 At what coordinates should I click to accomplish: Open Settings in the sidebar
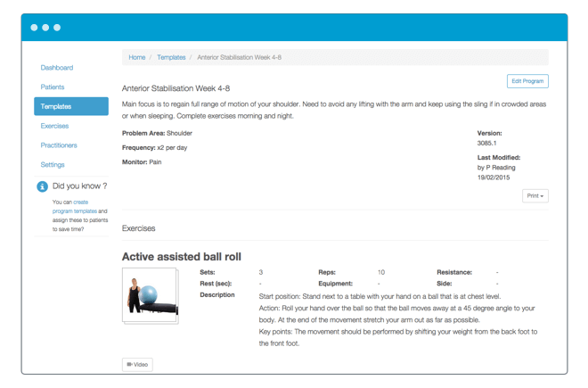[x=53, y=165]
